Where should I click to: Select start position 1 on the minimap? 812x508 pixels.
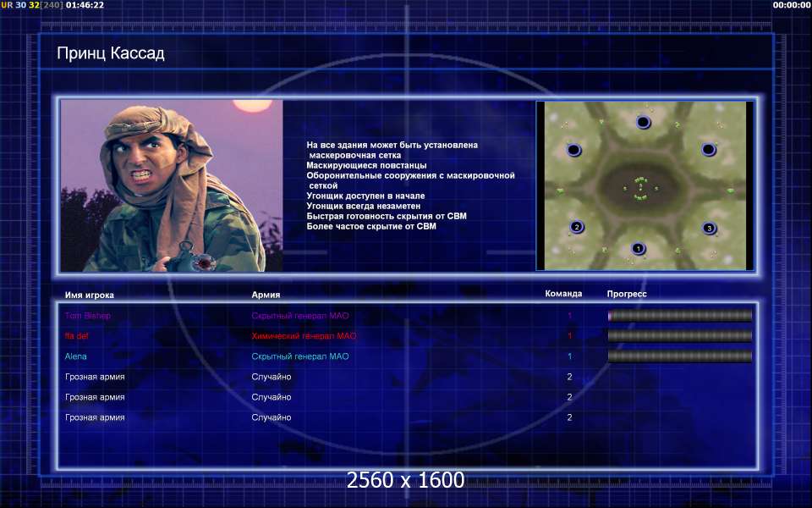click(638, 249)
